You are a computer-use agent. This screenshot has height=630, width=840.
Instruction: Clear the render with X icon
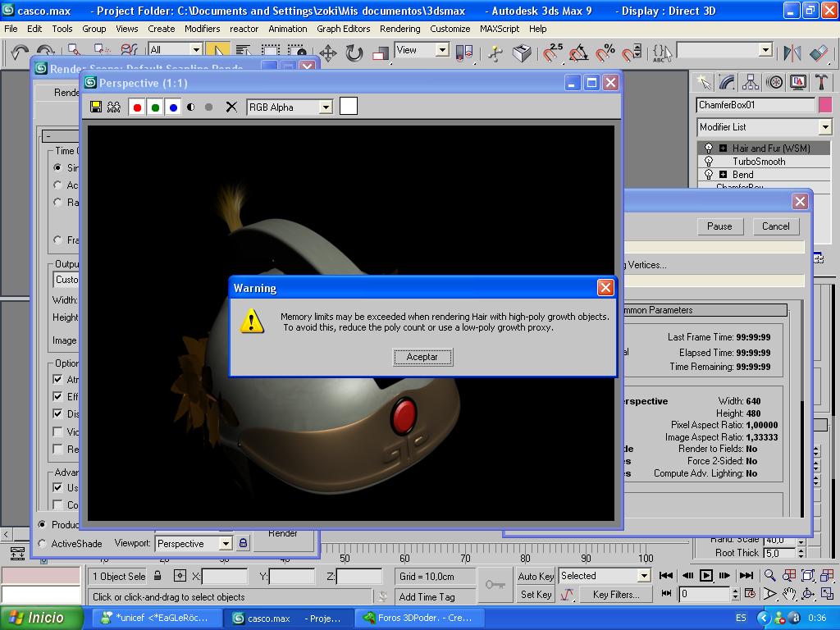(231, 107)
